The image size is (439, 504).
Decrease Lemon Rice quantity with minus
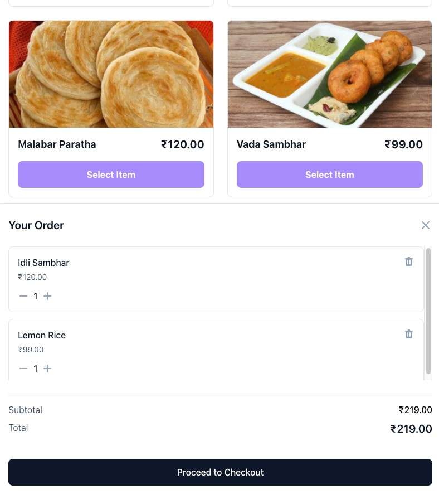pos(23,369)
